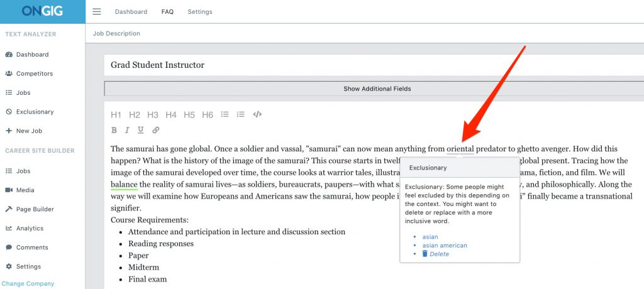Apply H6 heading format
The height and width of the screenshot is (289, 644).
(x=208, y=115)
